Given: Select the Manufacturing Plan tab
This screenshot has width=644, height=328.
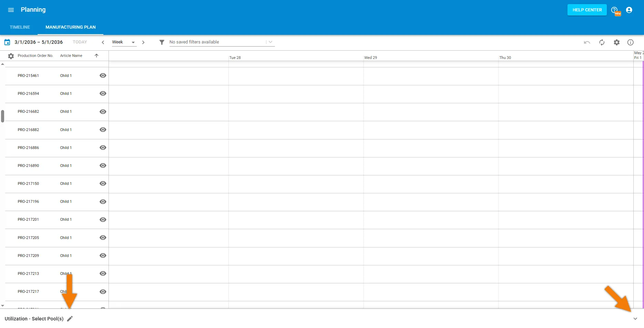Looking at the screenshot, I should (71, 27).
